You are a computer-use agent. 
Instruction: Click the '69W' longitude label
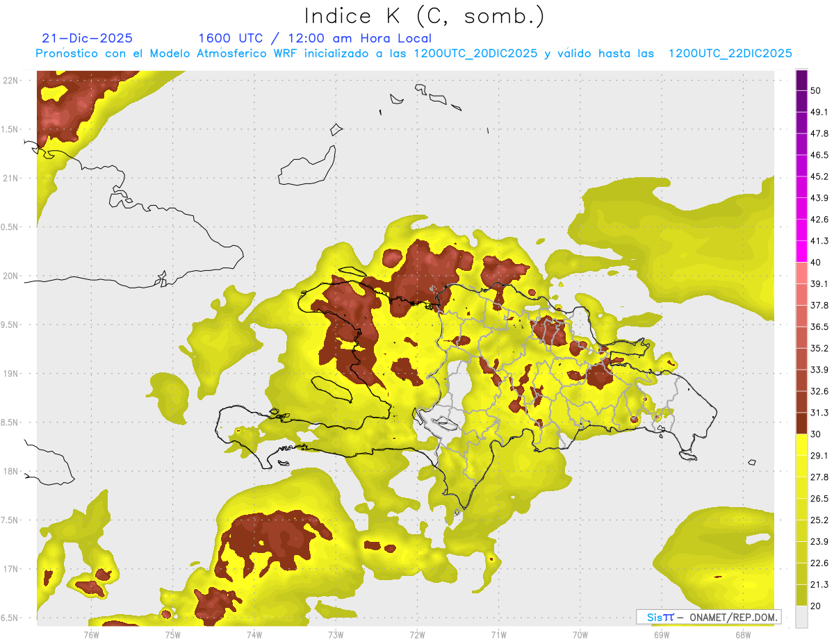click(662, 635)
